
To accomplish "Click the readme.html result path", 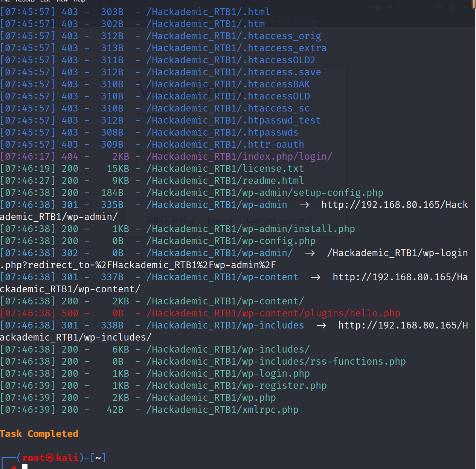I will 225,180.
